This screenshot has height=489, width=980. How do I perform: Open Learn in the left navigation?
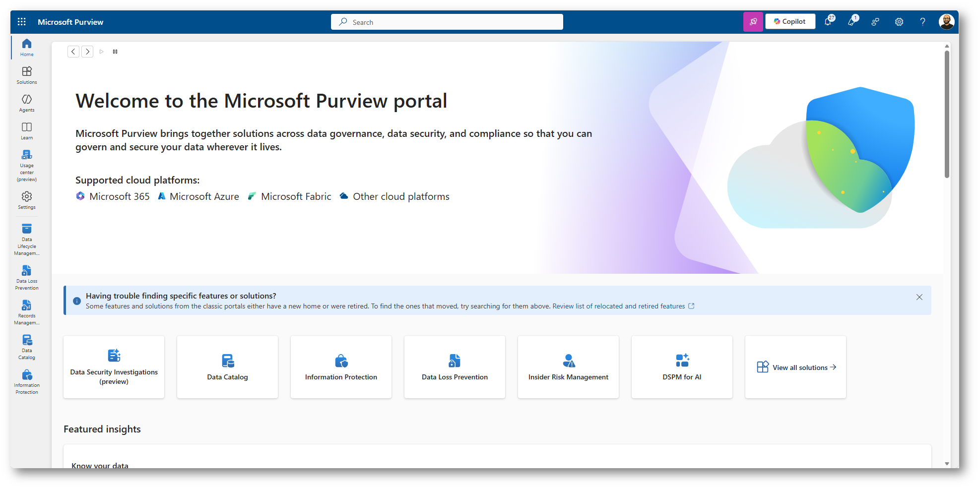27,131
